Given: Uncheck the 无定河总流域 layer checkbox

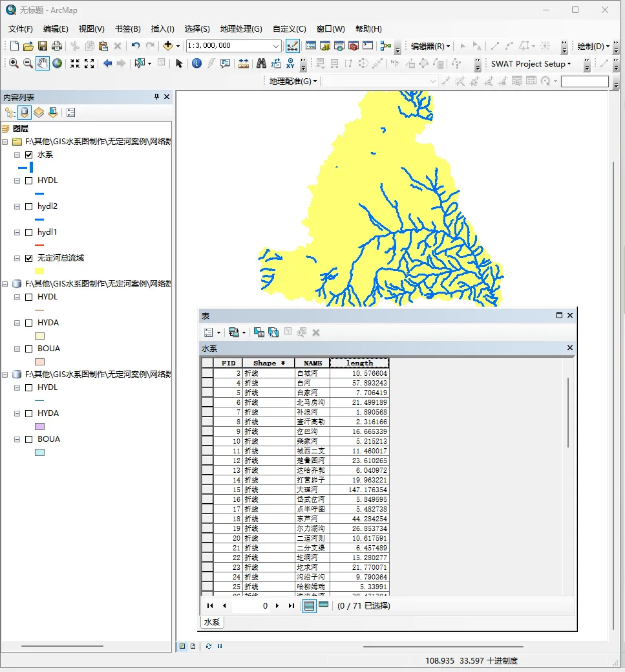Looking at the screenshot, I should click(28, 258).
